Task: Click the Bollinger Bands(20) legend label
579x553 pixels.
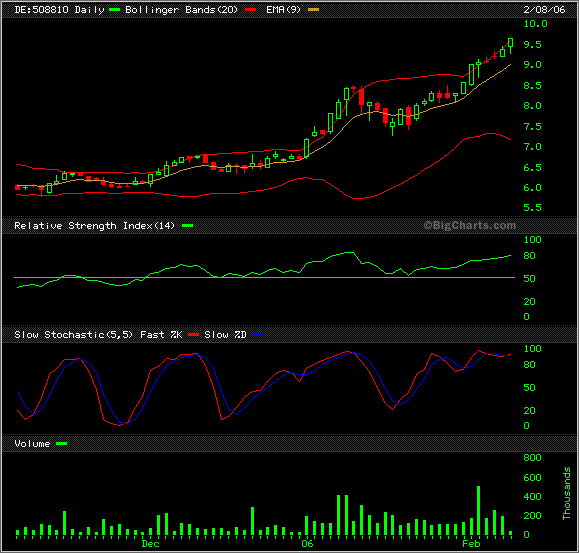Action: [x=181, y=10]
